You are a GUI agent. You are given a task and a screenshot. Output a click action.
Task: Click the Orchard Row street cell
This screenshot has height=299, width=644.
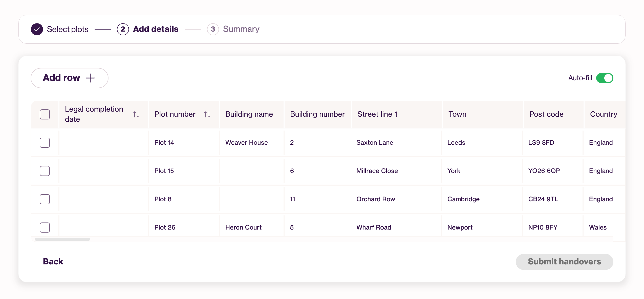tap(396, 199)
